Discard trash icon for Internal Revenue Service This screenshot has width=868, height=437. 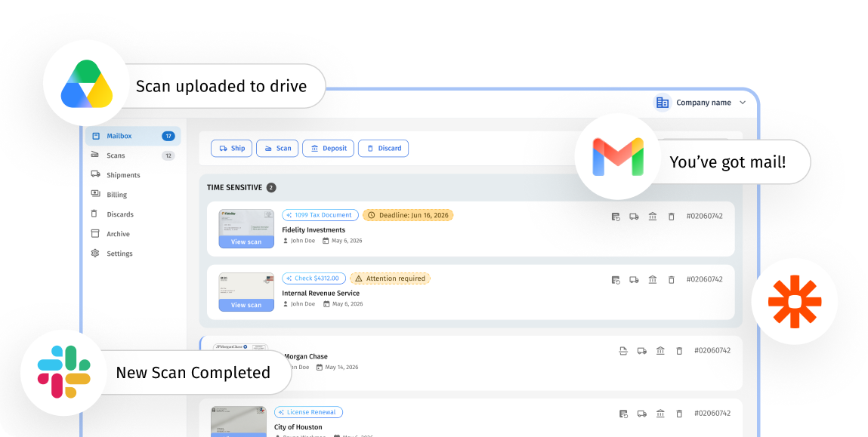[x=672, y=280]
